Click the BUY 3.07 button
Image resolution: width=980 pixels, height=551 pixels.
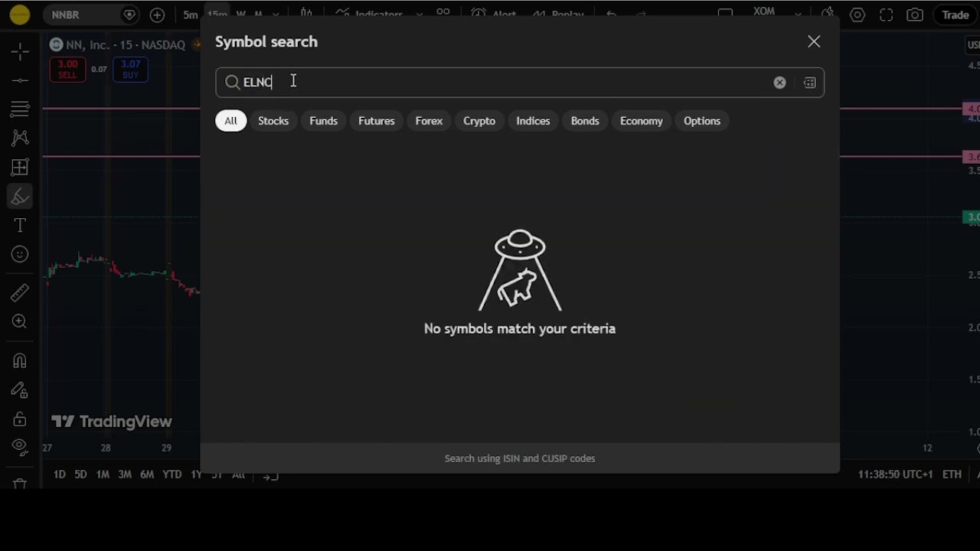[x=130, y=69]
